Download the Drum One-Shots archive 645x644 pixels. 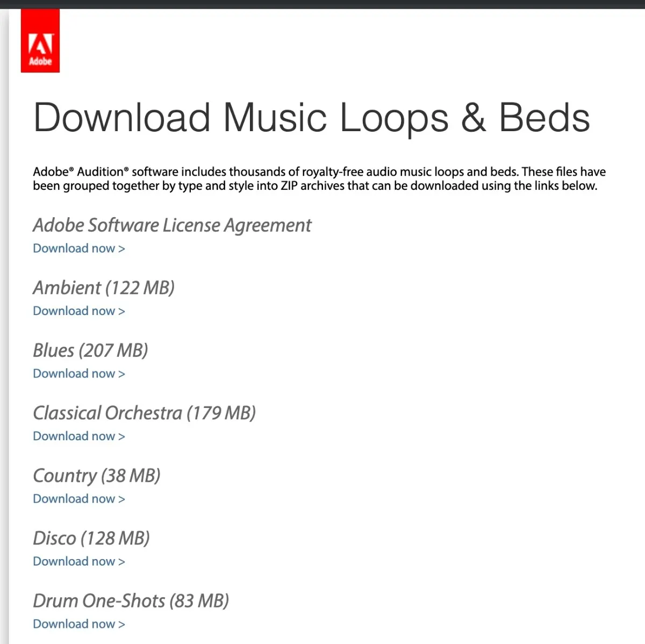(78, 624)
